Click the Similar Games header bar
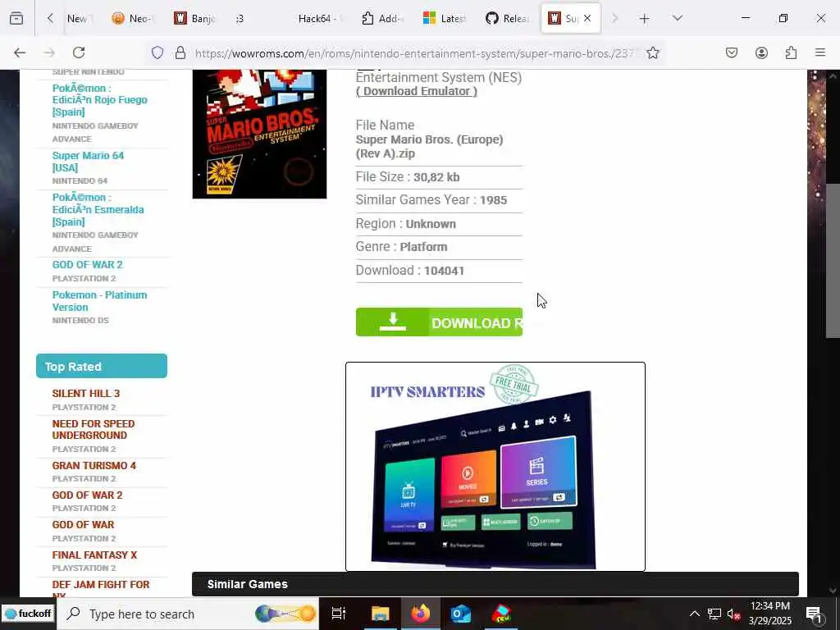Viewport: 840px width, 630px height. tap(495, 584)
